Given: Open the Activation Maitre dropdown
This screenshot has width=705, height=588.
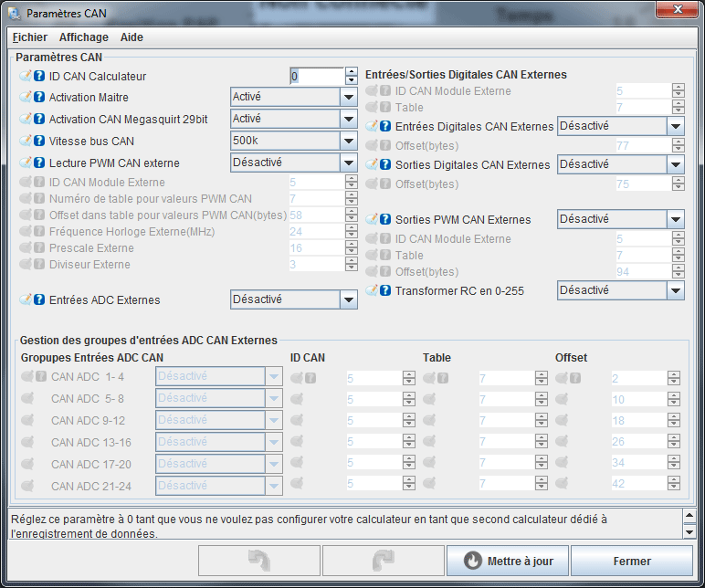Looking at the screenshot, I should pyautogui.click(x=348, y=97).
